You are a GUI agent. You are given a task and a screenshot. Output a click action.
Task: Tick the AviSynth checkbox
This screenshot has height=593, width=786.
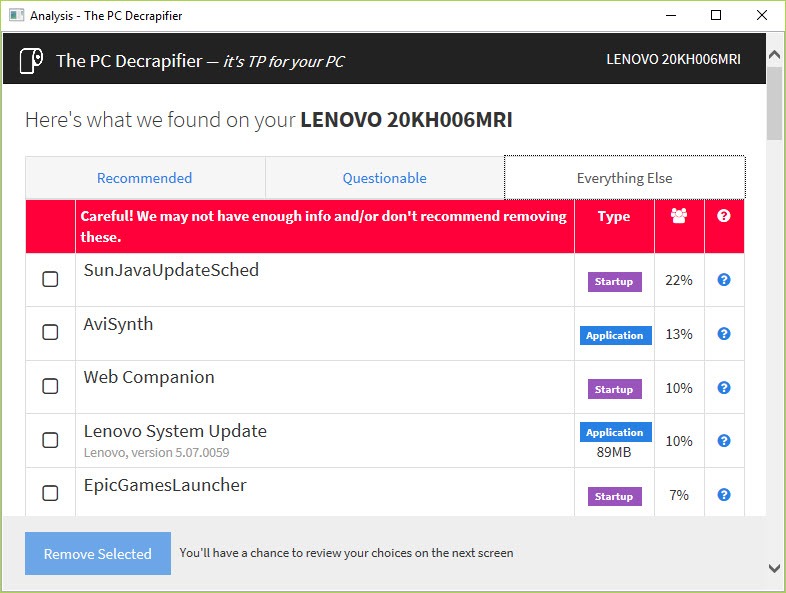click(50, 332)
